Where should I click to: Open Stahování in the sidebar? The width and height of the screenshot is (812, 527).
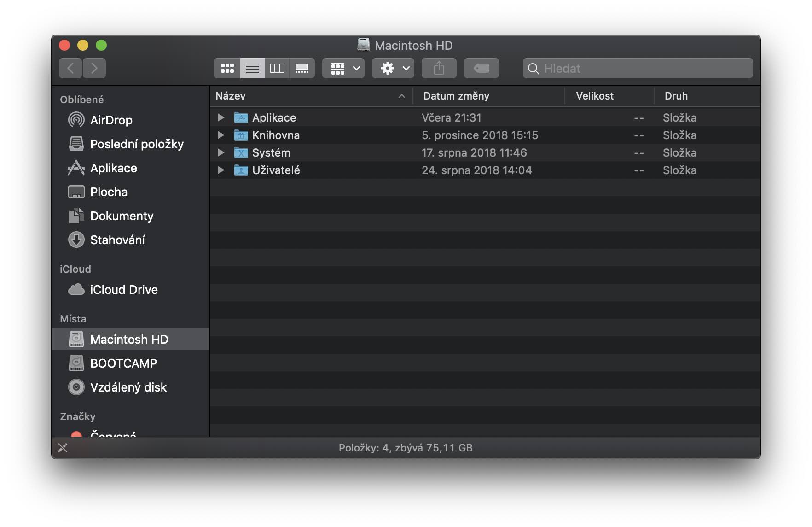[x=131, y=240]
